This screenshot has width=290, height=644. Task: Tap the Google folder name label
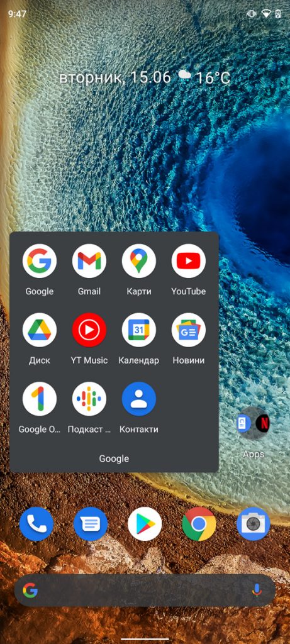click(x=114, y=458)
